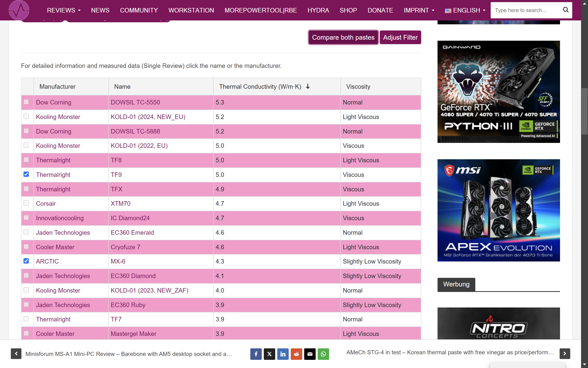The width and height of the screenshot is (588, 368).
Task: Share the page on X
Action: 269,354
